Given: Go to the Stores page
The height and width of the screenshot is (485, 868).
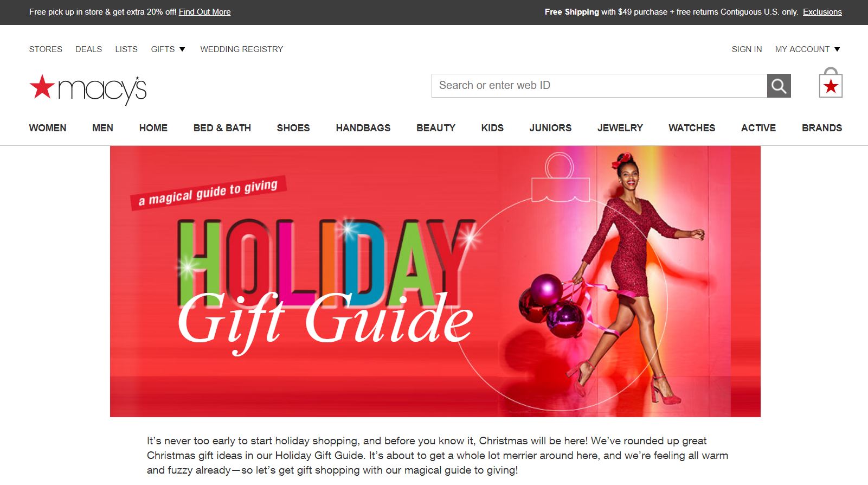Looking at the screenshot, I should coord(46,49).
